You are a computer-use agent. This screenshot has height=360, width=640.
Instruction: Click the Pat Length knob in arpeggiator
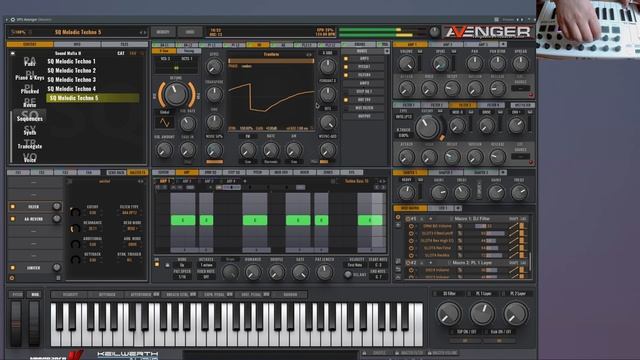[324, 272]
